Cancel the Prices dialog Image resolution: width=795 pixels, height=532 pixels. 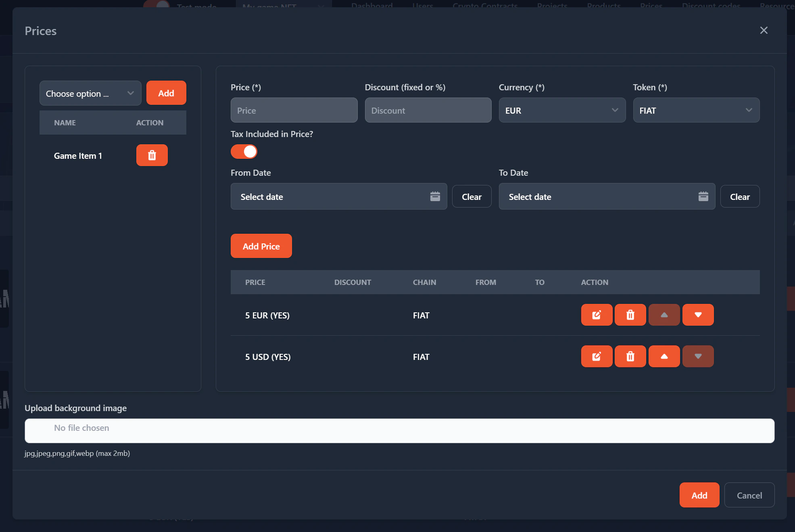tap(749, 495)
